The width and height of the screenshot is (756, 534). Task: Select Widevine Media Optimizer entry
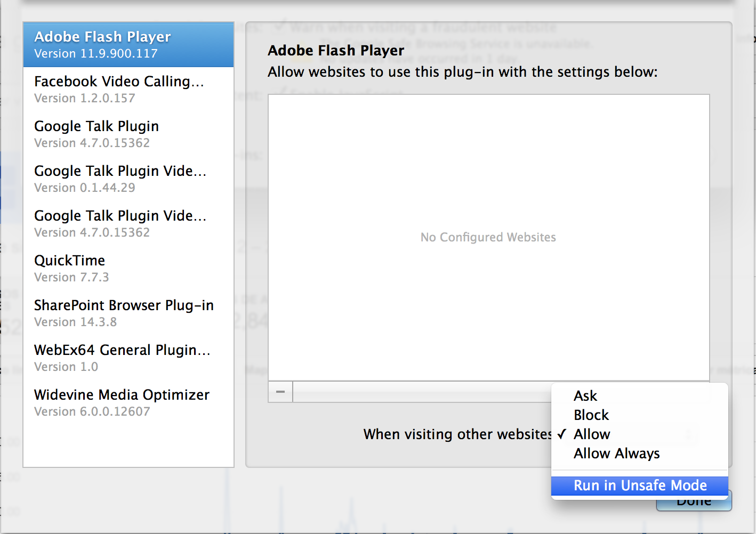(x=128, y=403)
